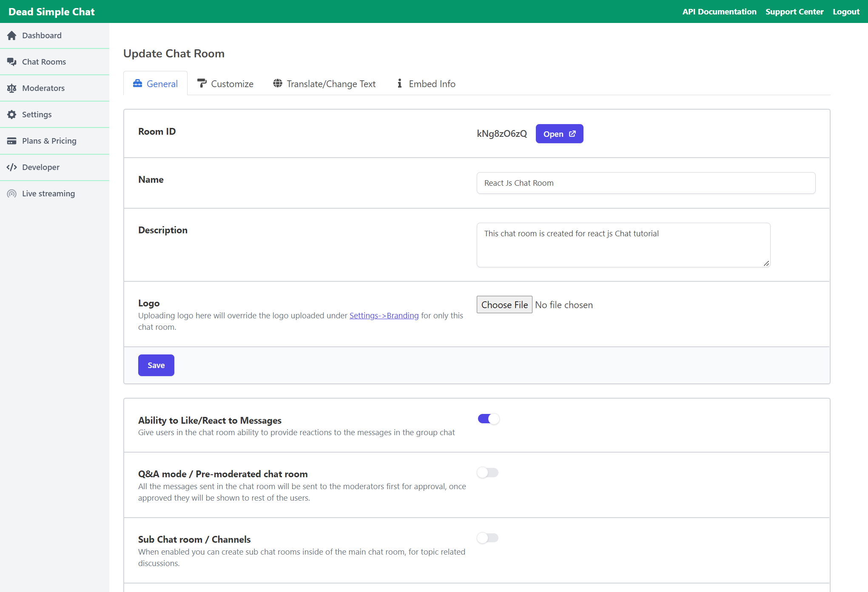
Task: Follow the Settings->Branding link
Action: (x=384, y=315)
